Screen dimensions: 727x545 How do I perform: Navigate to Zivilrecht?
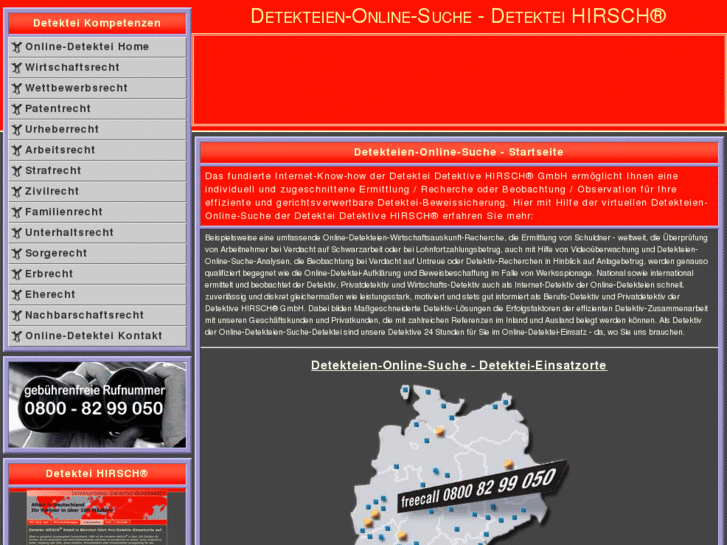pyautogui.click(x=97, y=192)
